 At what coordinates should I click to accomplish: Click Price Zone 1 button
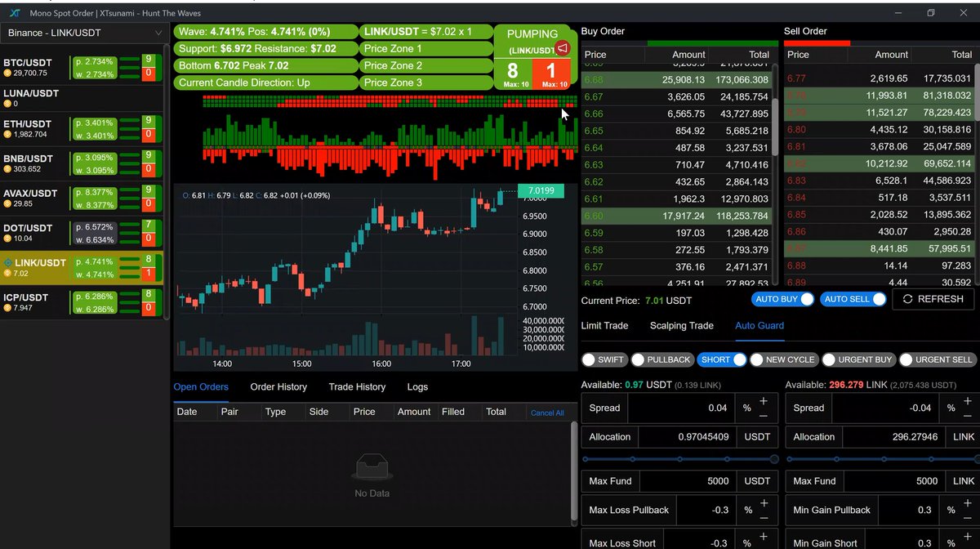[425, 48]
